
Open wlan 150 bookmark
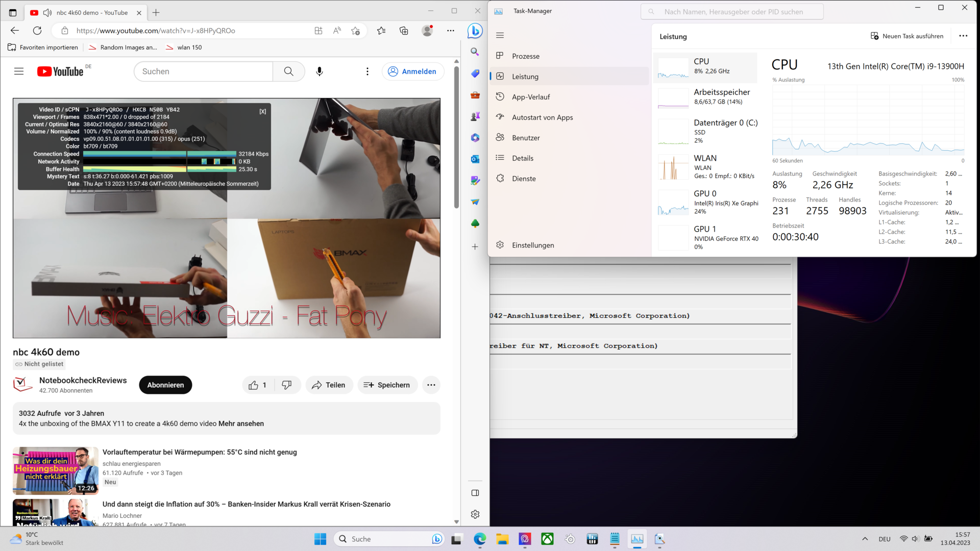point(184,47)
